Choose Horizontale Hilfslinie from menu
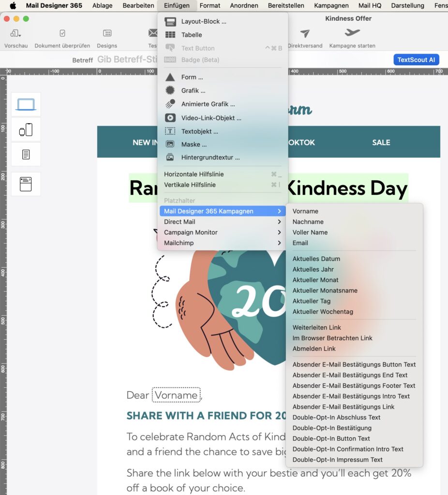The height and width of the screenshot is (495, 448). 223,174
